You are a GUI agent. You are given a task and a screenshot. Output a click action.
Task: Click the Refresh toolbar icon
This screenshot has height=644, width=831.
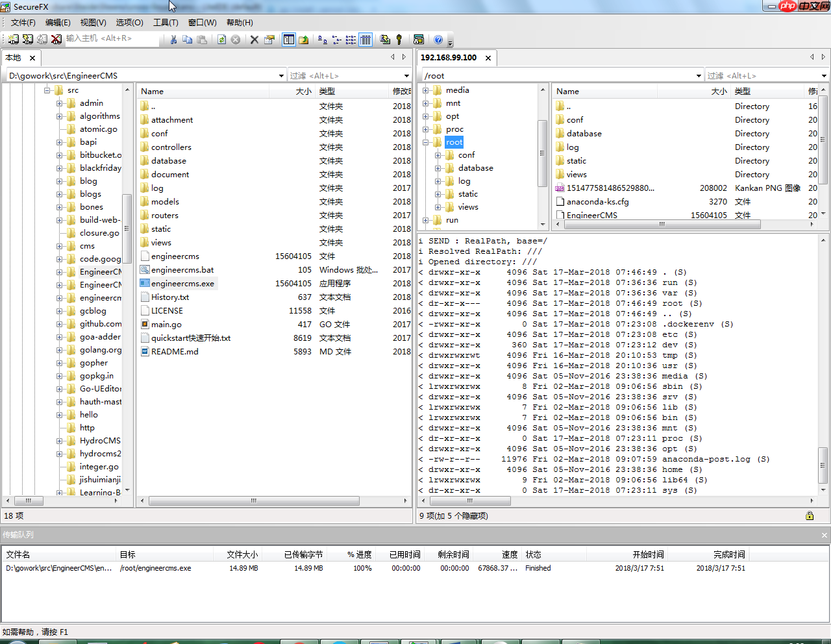point(222,40)
